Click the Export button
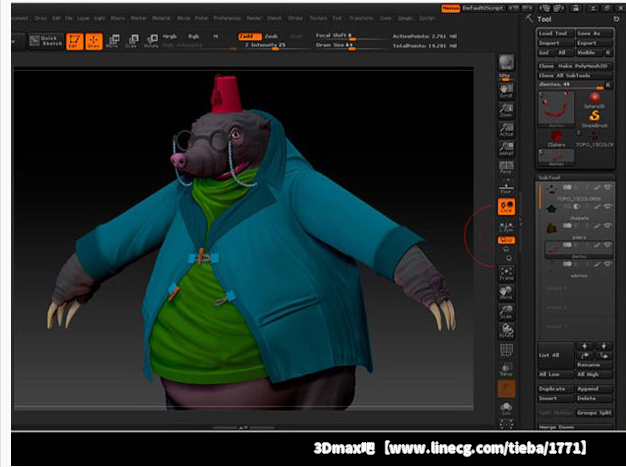 (x=594, y=43)
